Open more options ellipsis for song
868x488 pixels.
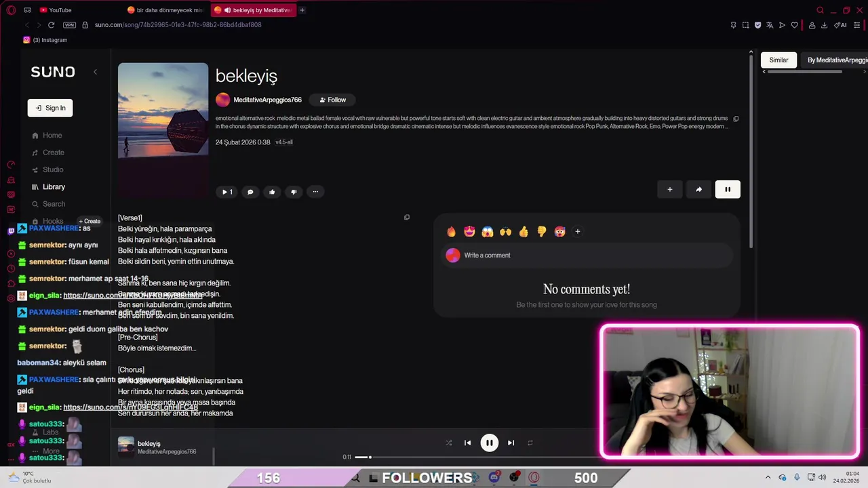tap(315, 192)
